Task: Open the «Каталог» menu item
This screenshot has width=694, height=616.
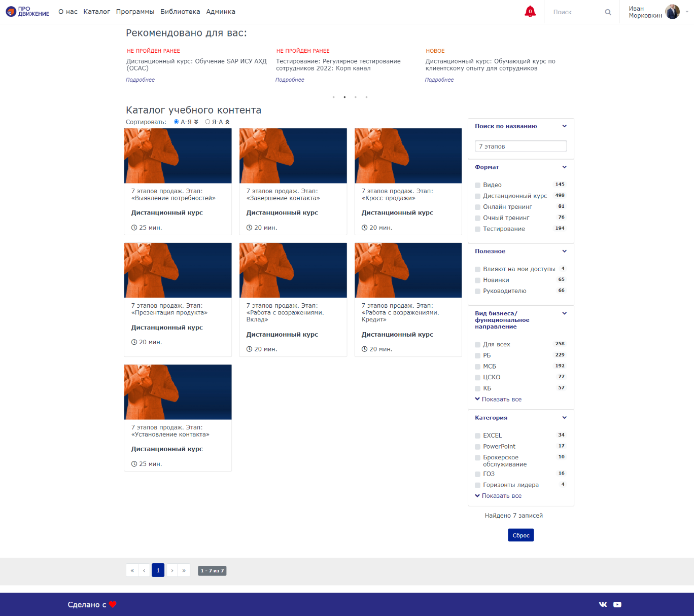Action: tap(96, 11)
